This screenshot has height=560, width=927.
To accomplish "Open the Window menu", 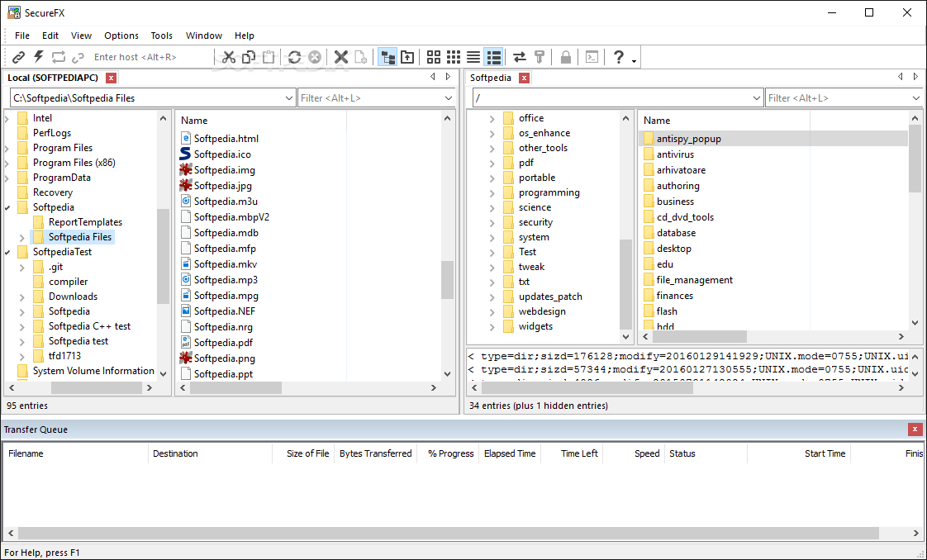I will 204,36.
